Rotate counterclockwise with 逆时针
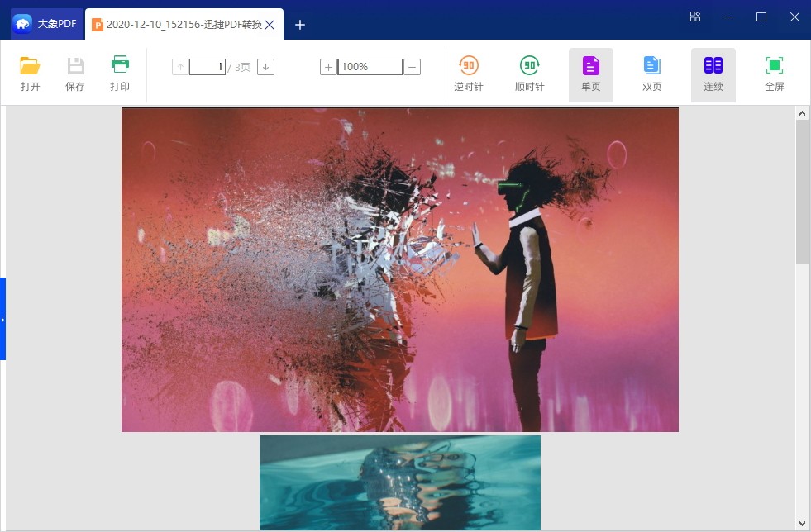This screenshot has height=532, width=811. coord(469,74)
